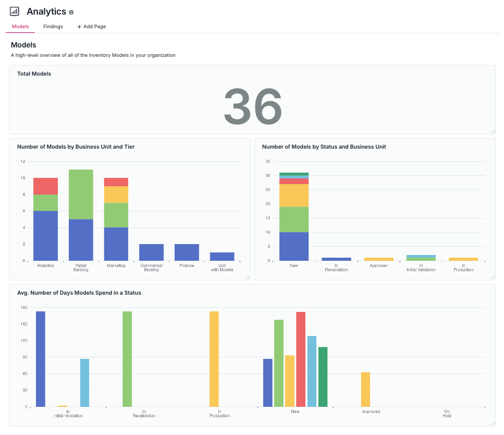Click the resize handle on Total Models widget
This screenshot has height=435, width=504.
tap(493, 131)
